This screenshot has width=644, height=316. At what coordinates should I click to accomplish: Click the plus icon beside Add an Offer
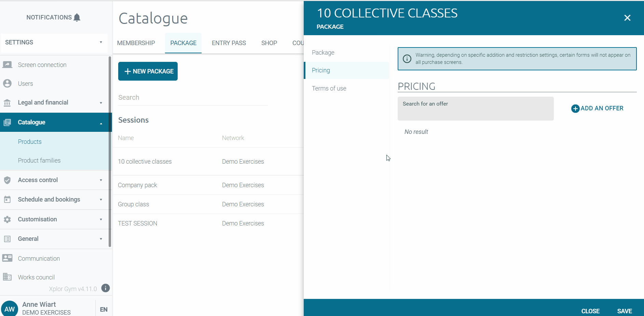point(575,109)
